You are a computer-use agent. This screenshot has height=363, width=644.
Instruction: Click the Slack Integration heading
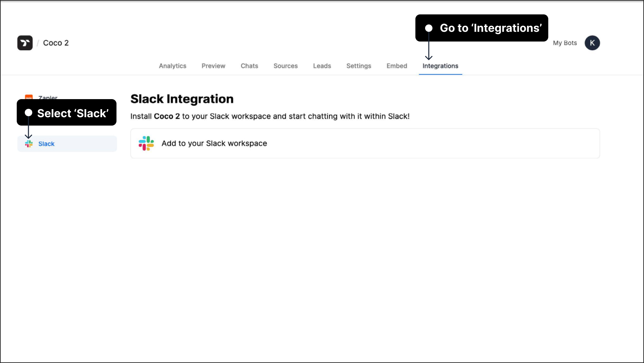click(x=182, y=99)
